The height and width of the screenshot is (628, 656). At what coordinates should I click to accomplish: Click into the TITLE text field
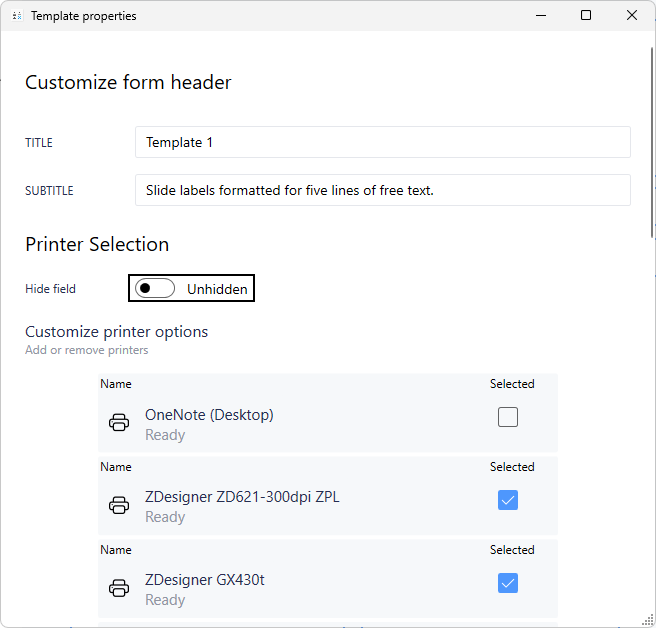pos(382,142)
